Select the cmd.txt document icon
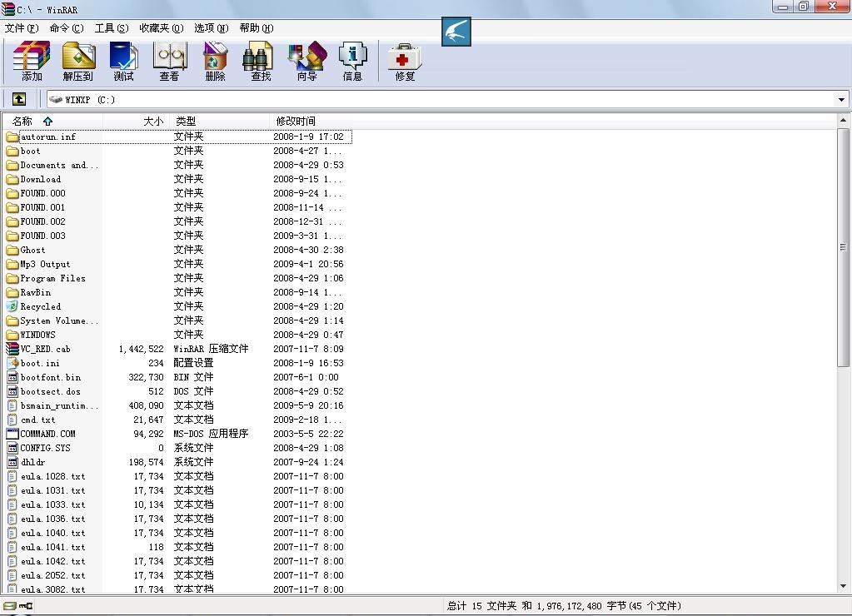852x616 pixels. pyautogui.click(x=12, y=420)
